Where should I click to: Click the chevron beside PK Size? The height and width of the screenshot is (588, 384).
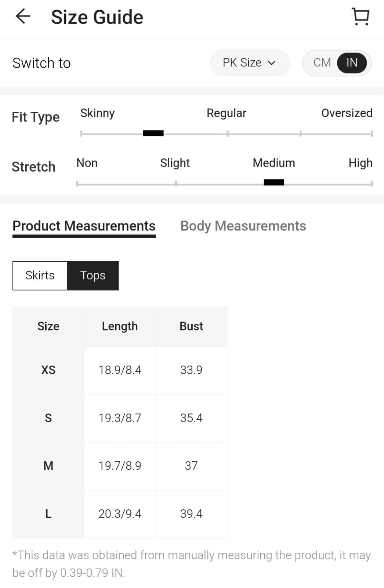tap(272, 63)
